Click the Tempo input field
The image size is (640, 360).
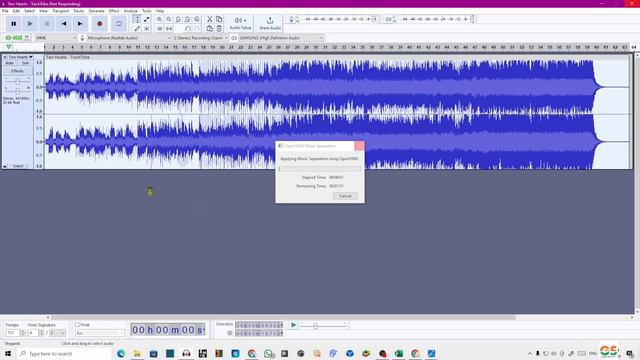click(12, 333)
